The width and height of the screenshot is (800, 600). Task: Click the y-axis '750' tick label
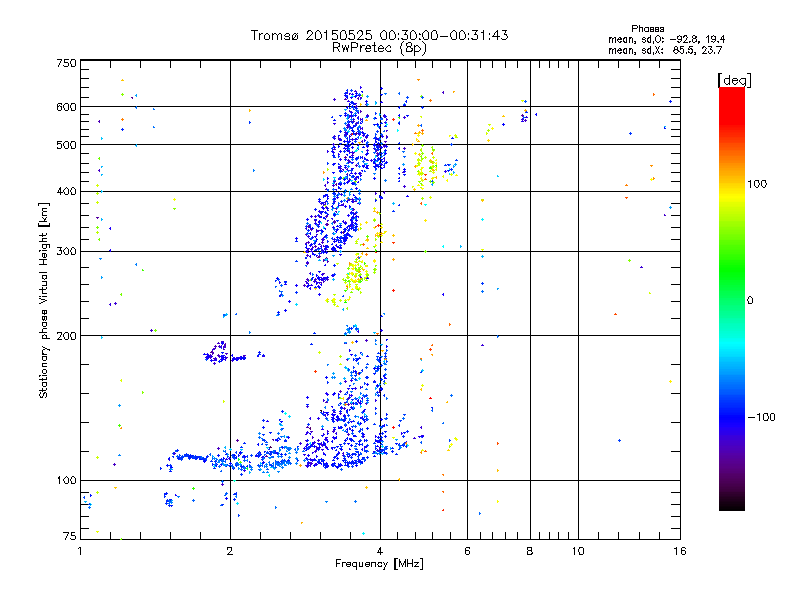[x=67, y=63]
